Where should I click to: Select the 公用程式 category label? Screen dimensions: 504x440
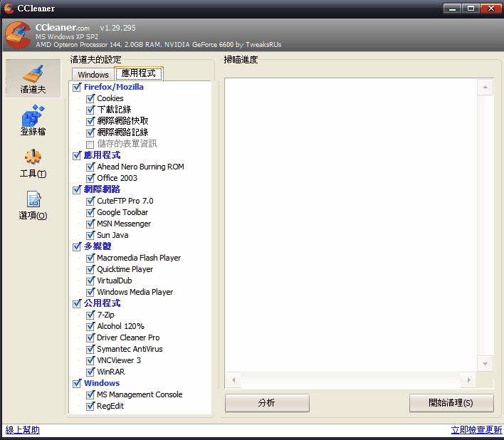tap(103, 303)
